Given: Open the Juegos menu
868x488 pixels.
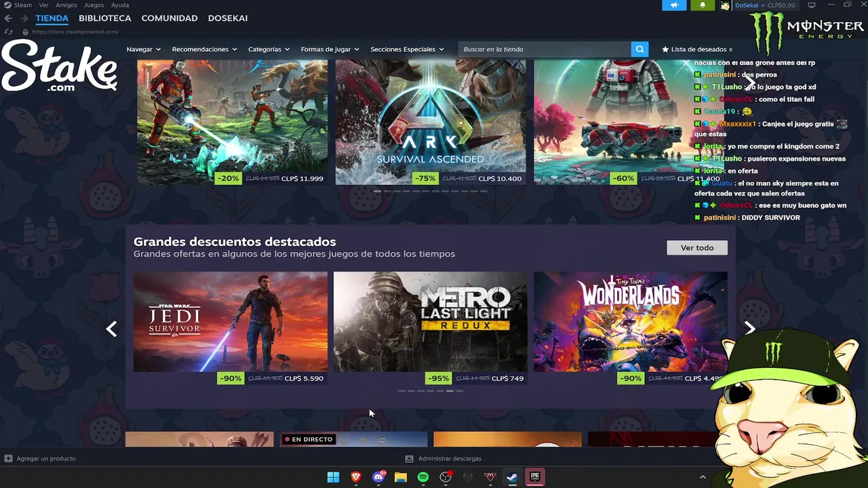Looking at the screenshot, I should (94, 5).
